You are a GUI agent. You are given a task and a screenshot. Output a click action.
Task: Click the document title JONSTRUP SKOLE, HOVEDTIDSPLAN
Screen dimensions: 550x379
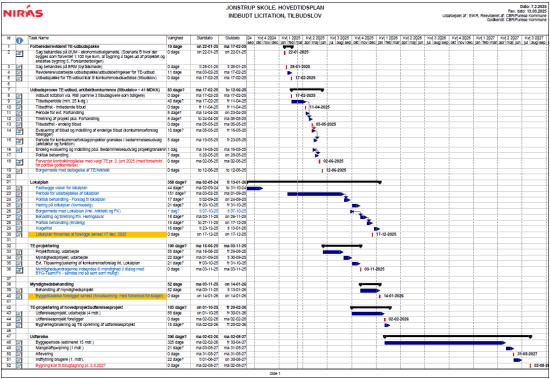click(x=275, y=7)
